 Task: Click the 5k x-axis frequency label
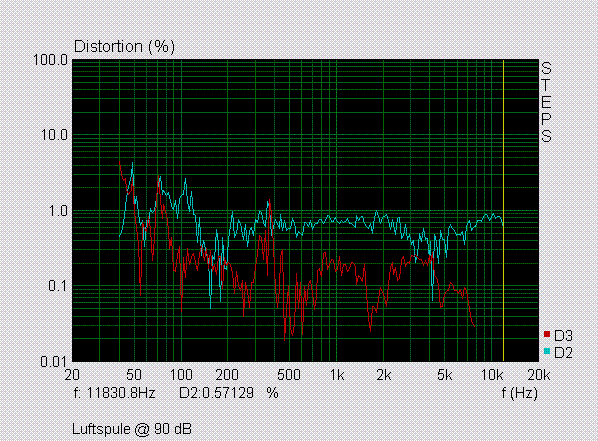445,375
